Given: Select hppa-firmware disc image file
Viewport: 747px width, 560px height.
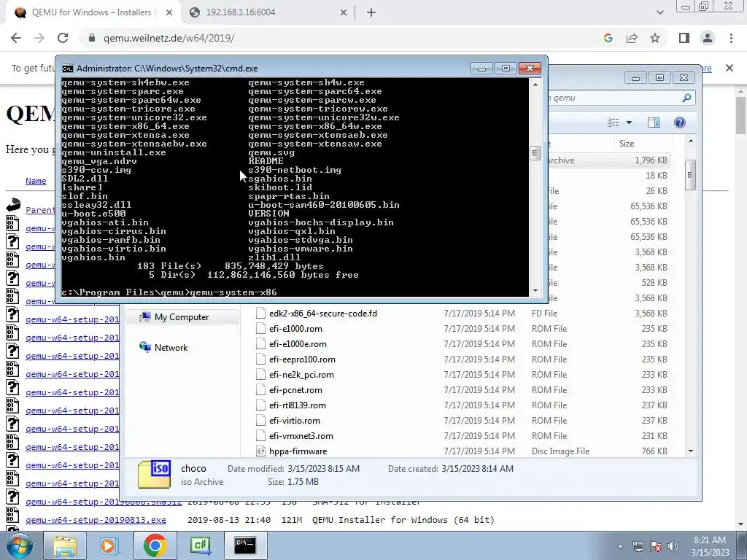Looking at the screenshot, I should point(298,451).
